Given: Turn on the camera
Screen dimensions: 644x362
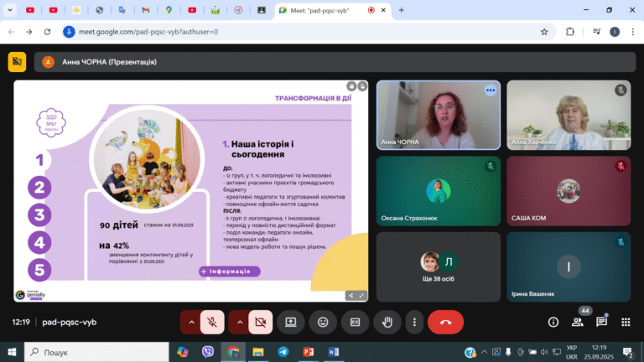Looking at the screenshot, I should coord(261,322).
